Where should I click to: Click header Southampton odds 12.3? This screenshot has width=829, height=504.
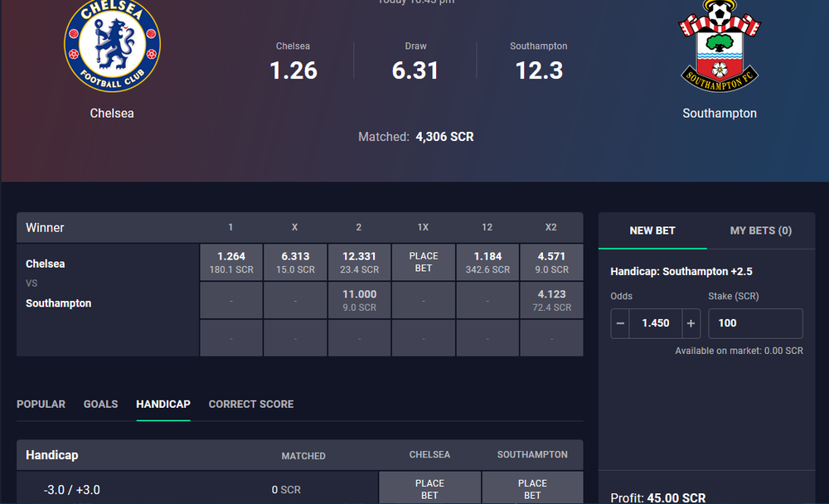pos(539,70)
